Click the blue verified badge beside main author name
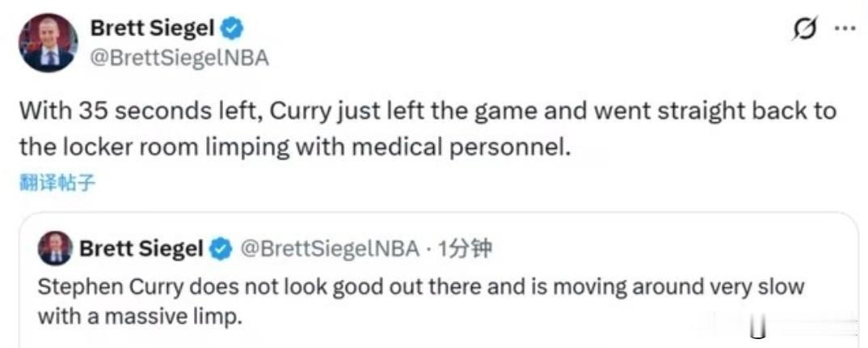868x348 pixels. (x=233, y=29)
